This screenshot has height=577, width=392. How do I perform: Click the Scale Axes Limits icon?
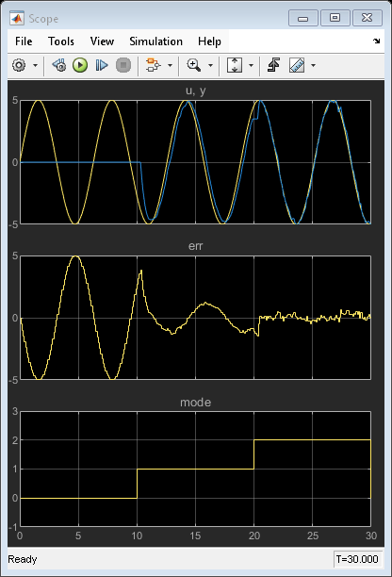tap(235, 65)
